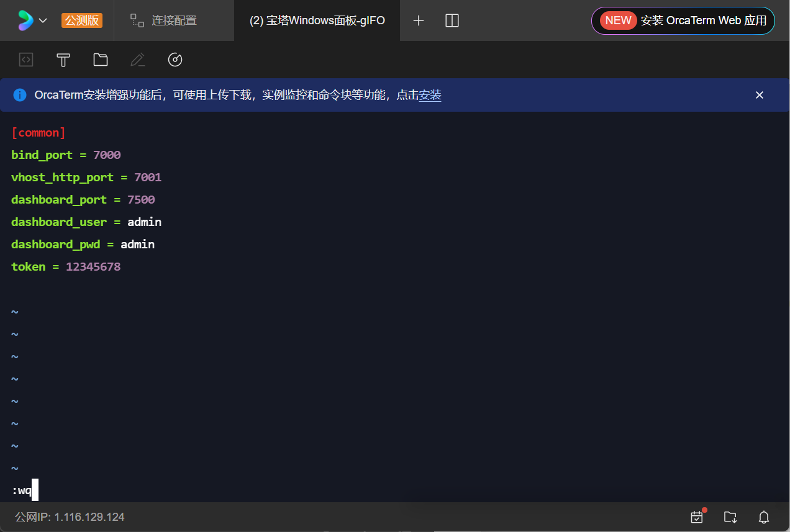Click the pencil edit toolbar icon

click(138, 60)
